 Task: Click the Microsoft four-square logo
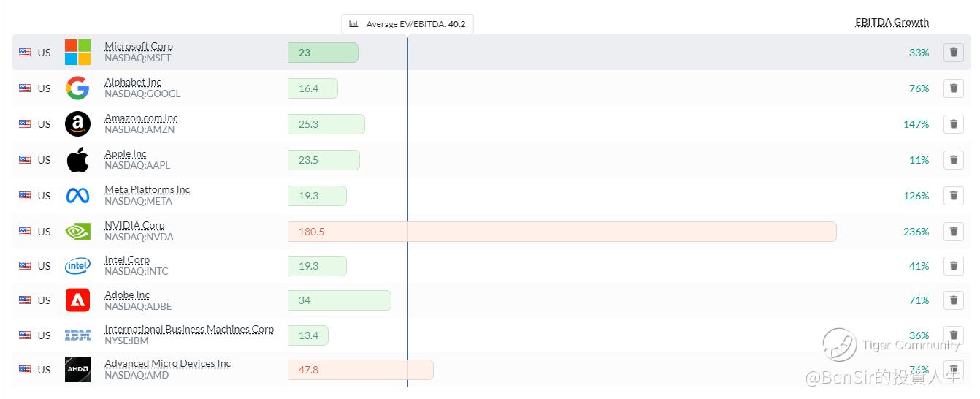tap(77, 53)
